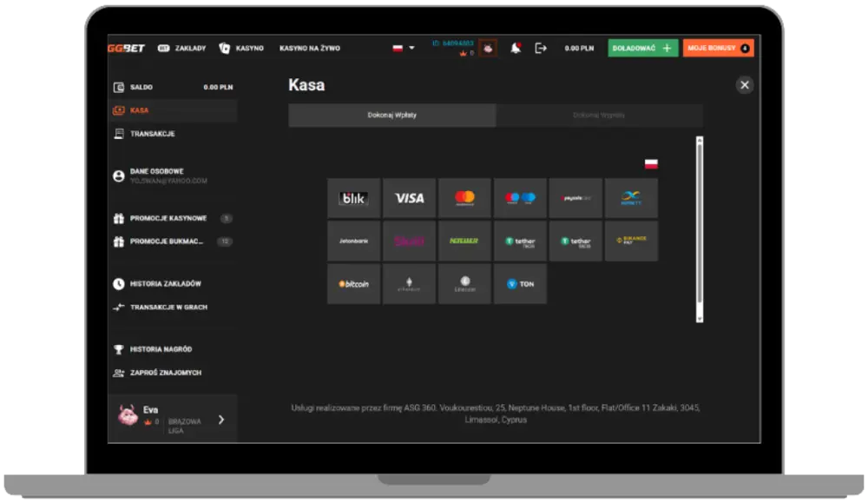Select the Maestro payment tile
Screen dimensions: 868x503
click(x=520, y=198)
